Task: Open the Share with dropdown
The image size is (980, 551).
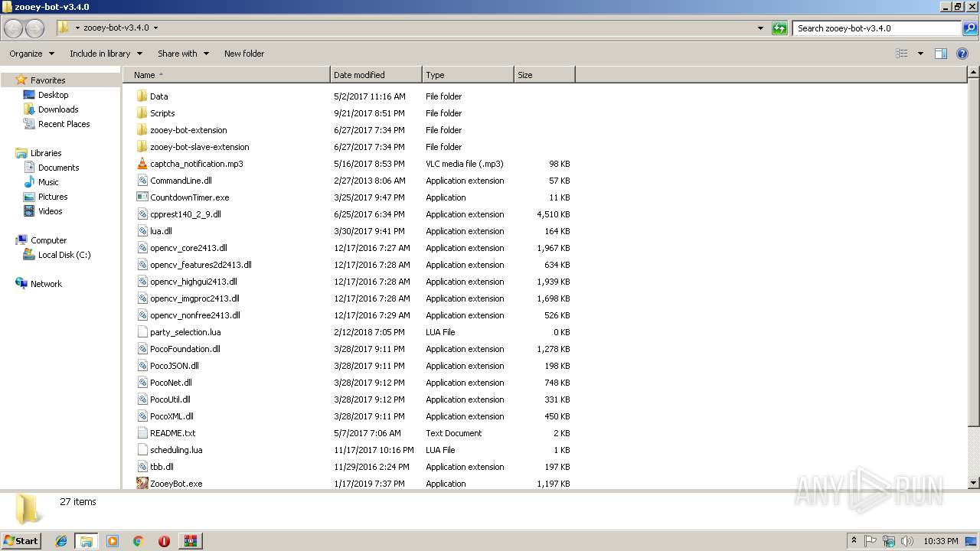Action: 183,54
